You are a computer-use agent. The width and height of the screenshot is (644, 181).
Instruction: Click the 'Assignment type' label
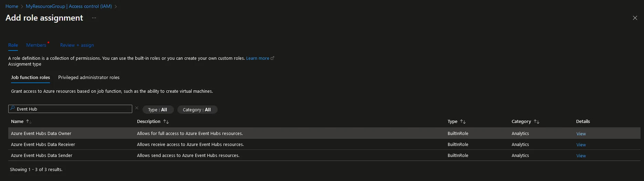tap(25, 64)
